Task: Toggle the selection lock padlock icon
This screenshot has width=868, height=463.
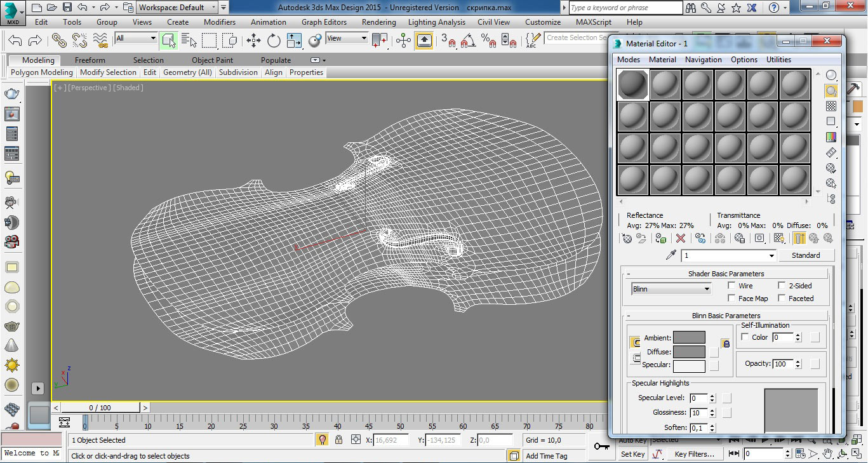Action: point(338,440)
